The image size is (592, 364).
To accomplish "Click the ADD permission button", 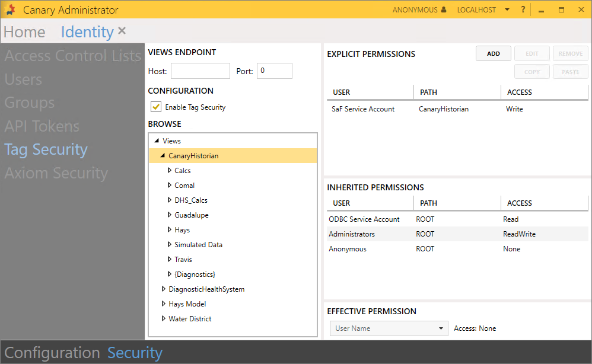I will click(x=494, y=53).
